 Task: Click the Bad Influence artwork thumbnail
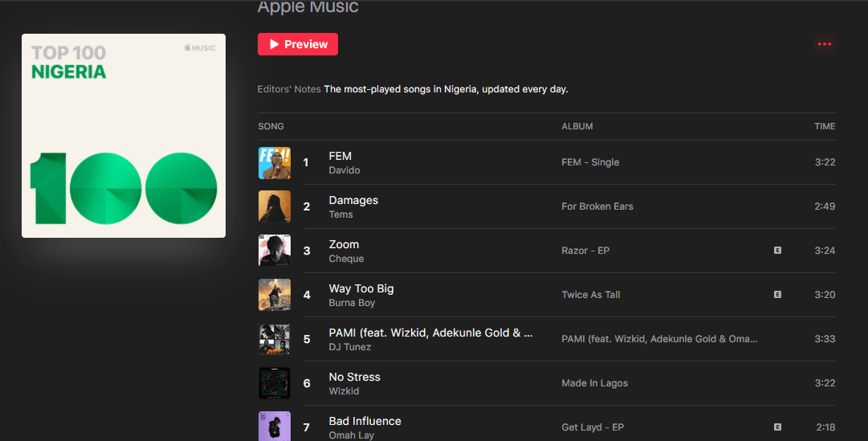274,426
